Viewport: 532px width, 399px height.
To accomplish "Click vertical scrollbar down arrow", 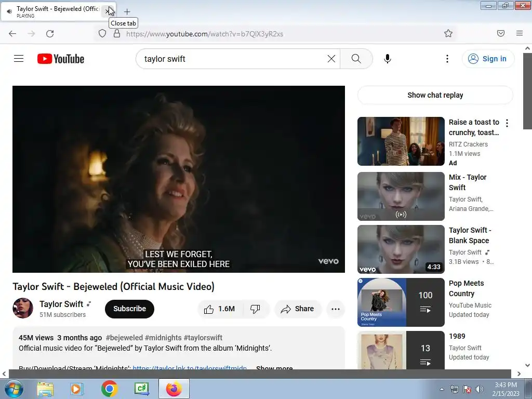I will tap(527, 365).
